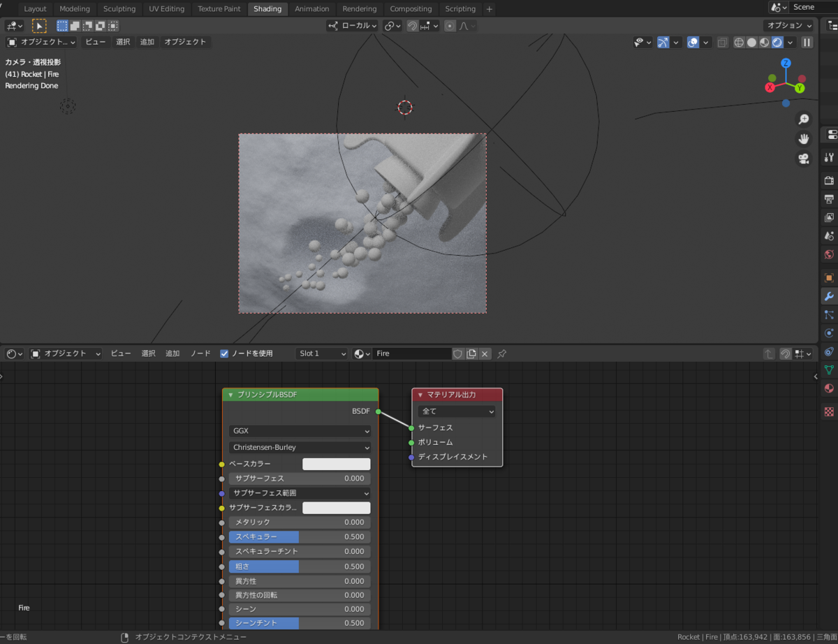Screen dimensions: 838x644
Task: Open the Modifiers wrench properties tab
Action: pyautogui.click(x=829, y=296)
